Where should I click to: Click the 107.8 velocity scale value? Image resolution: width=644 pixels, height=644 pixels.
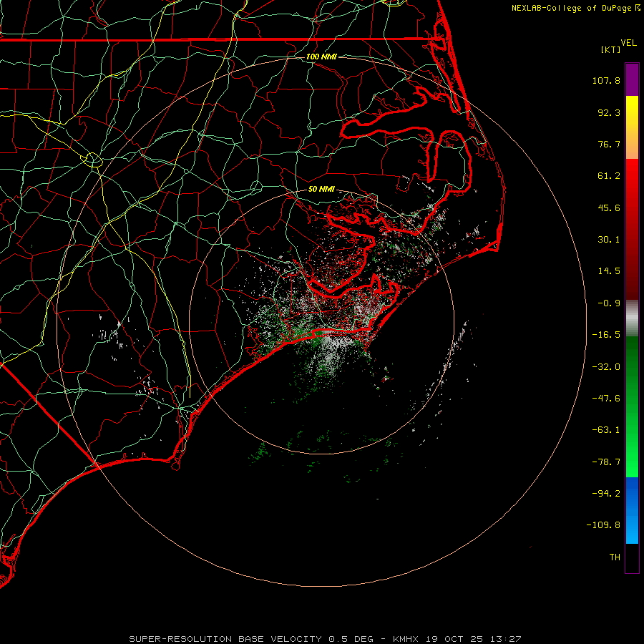click(x=606, y=80)
